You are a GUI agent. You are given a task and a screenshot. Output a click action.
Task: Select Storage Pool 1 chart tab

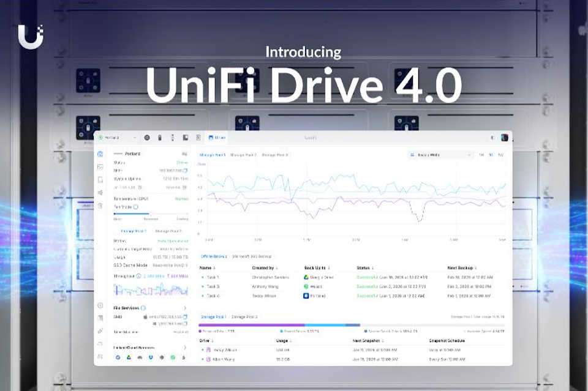[x=213, y=155]
